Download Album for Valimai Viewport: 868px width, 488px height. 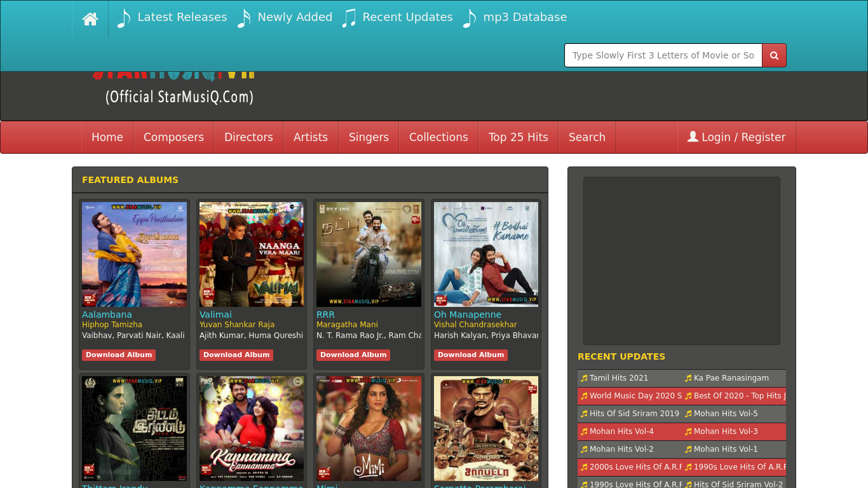pos(236,355)
